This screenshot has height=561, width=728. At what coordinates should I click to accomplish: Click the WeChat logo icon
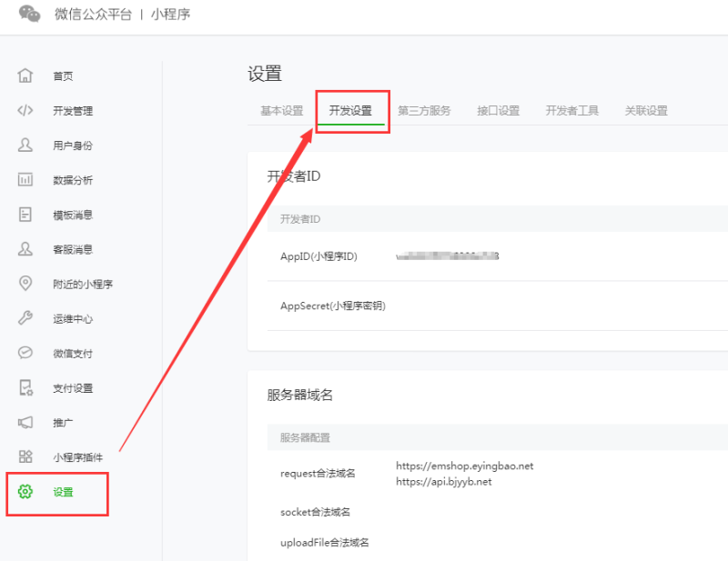pos(30,15)
